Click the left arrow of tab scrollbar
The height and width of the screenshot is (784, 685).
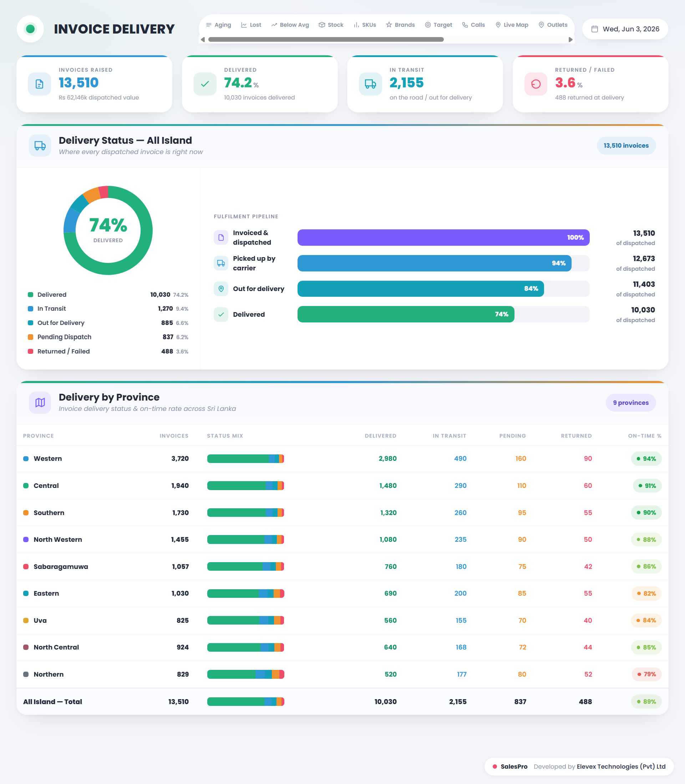click(x=203, y=39)
